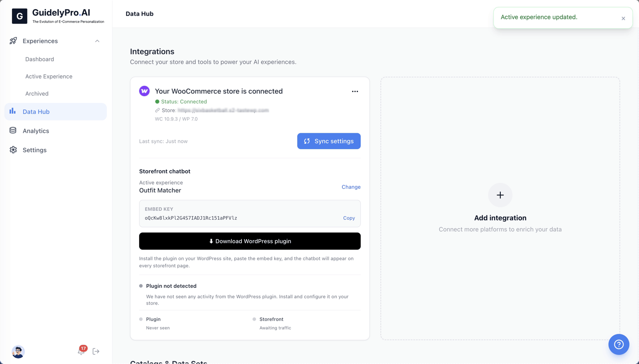Click Change link for active experience
The image size is (639, 364).
(351, 187)
